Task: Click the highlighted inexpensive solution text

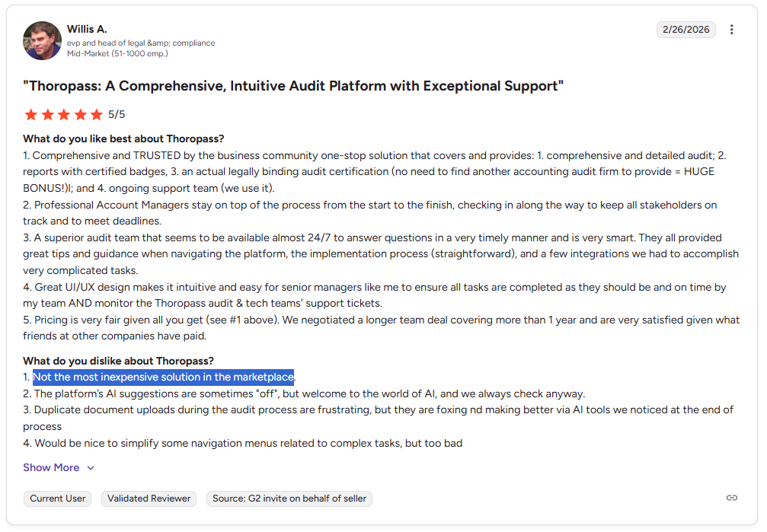Action: [x=164, y=377]
